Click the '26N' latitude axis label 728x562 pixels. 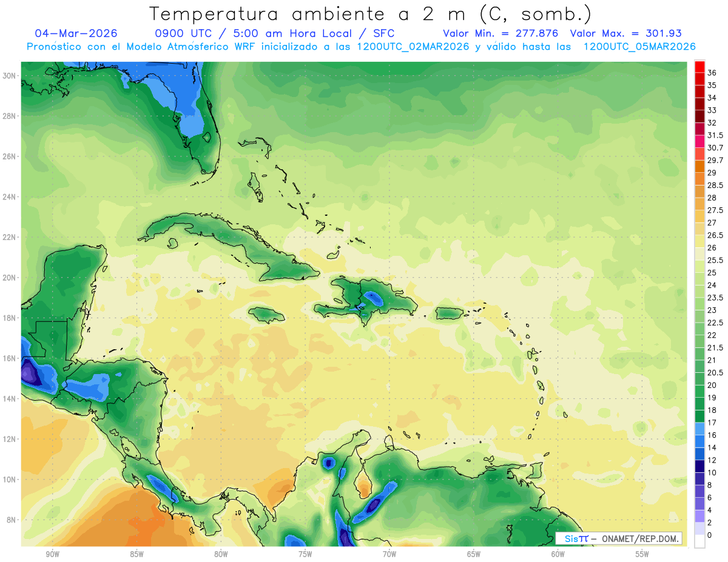(9, 156)
